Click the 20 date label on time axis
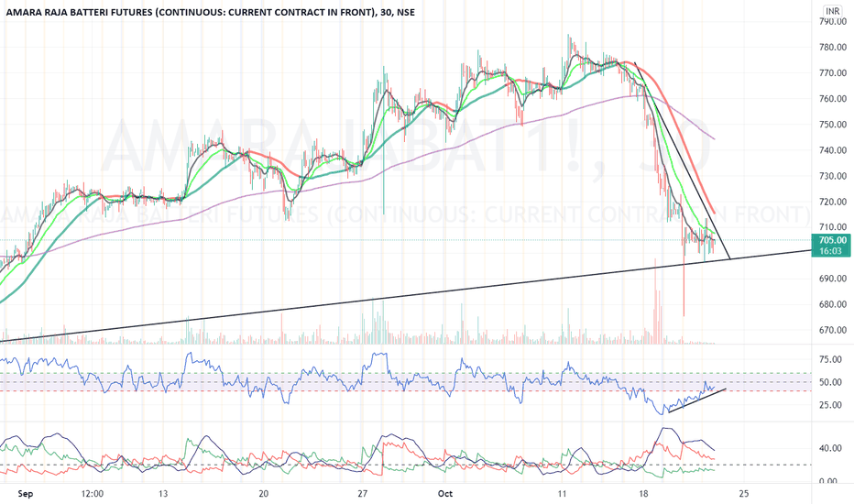 point(263,494)
